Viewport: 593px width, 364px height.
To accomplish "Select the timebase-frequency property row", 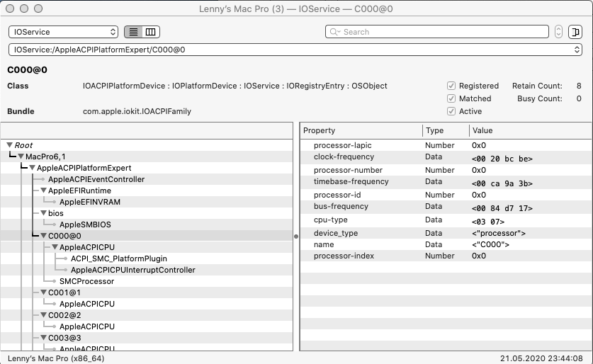I will point(446,182).
